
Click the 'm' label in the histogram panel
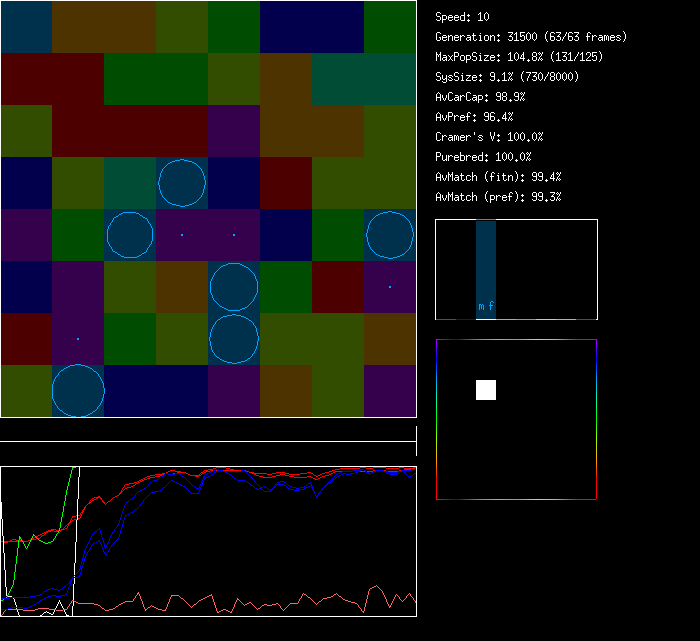click(x=481, y=307)
